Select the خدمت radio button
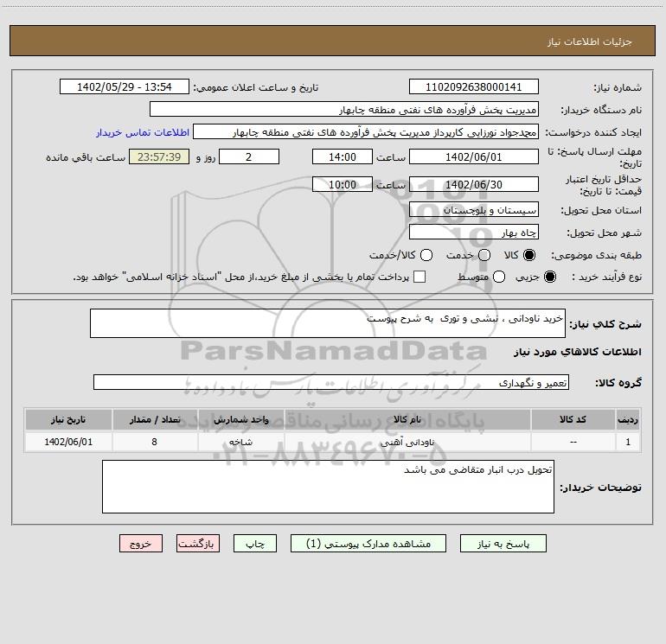 coord(484,255)
